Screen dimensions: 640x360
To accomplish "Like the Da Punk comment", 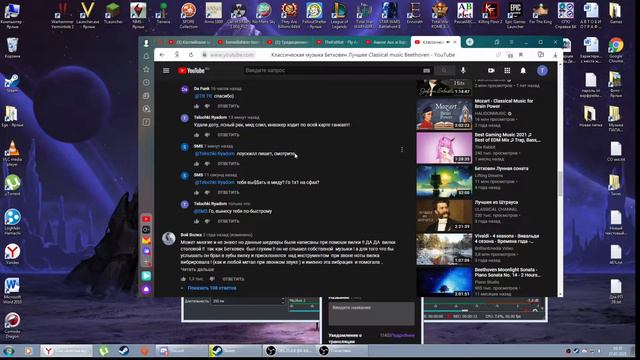I will pyautogui.click(x=197, y=106).
